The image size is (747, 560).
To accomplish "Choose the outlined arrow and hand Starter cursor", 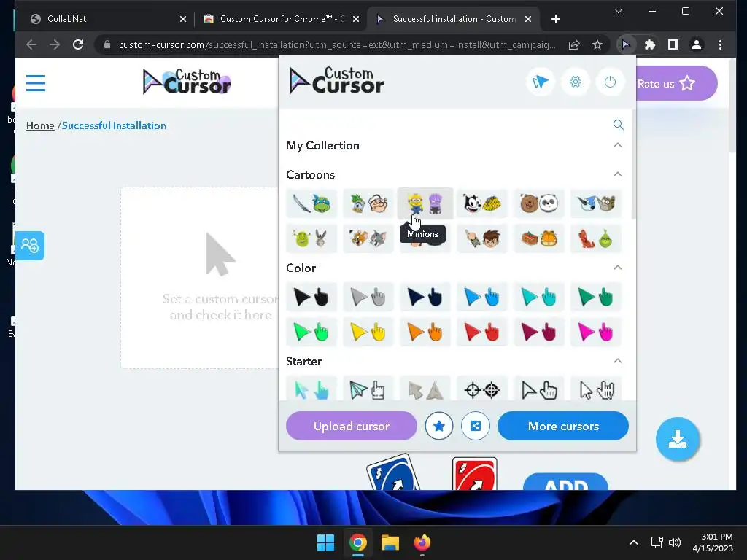I will pyautogui.click(x=539, y=389).
